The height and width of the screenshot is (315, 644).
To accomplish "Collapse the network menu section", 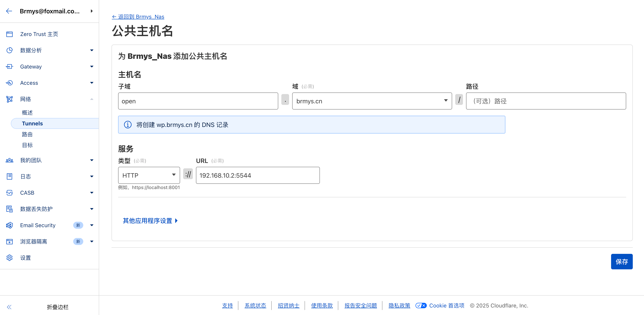I will pyautogui.click(x=92, y=99).
